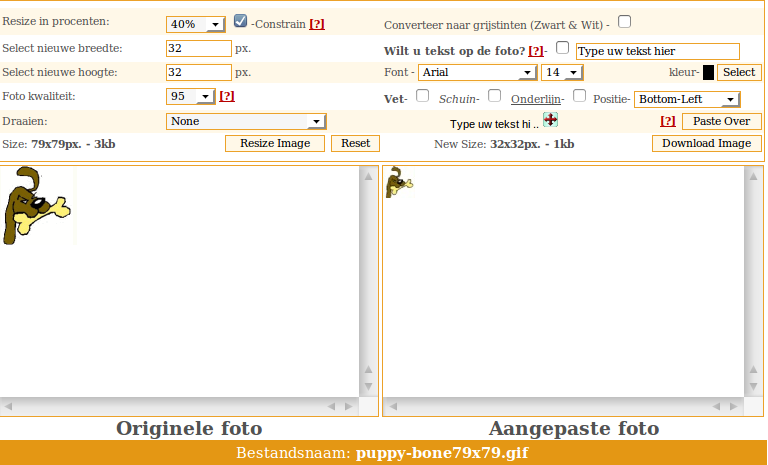
Task: Click the kleur Select button
Action: click(739, 73)
